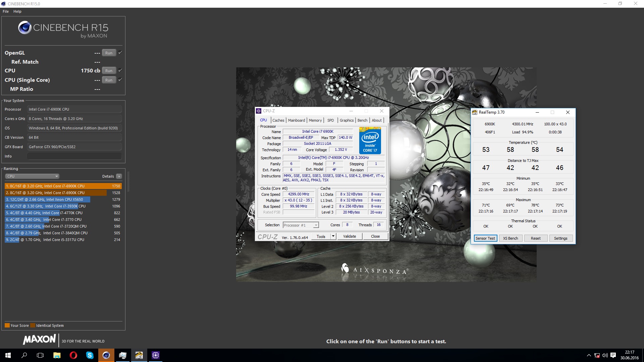This screenshot has height=362, width=644.
Task: Switch to the Graphics tab in CPU-Z
Action: (x=346, y=120)
